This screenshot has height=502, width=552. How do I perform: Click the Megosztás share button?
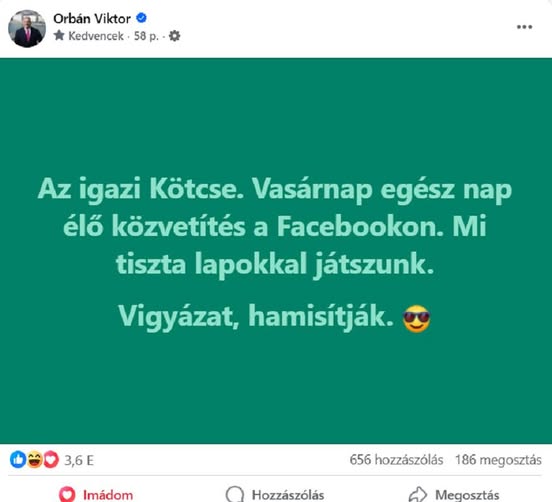coord(454,495)
